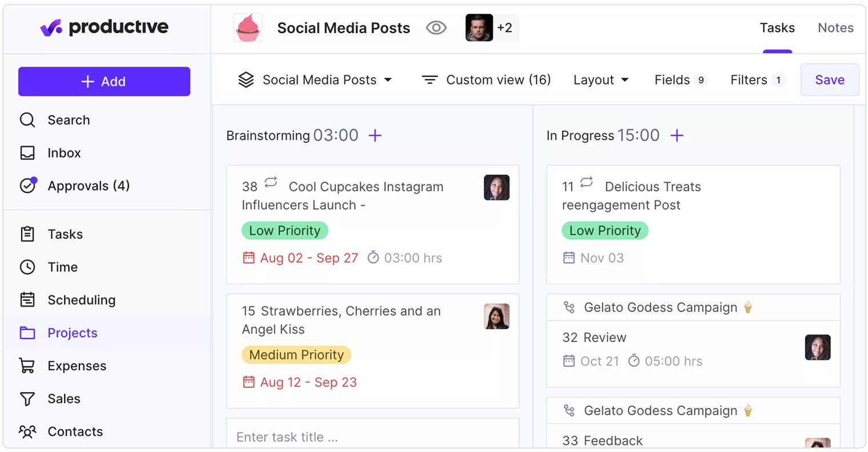Open the Search sidebar icon
Viewport: 868px width, 452px height.
(x=27, y=120)
